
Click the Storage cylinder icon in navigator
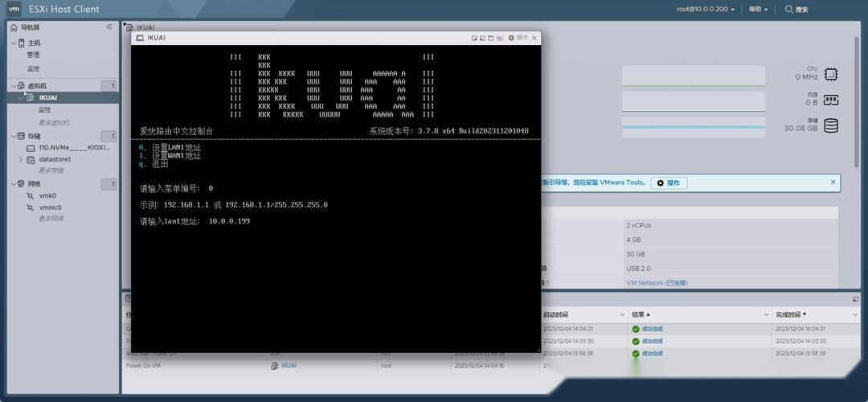pyautogui.click(x=21, y=136)
